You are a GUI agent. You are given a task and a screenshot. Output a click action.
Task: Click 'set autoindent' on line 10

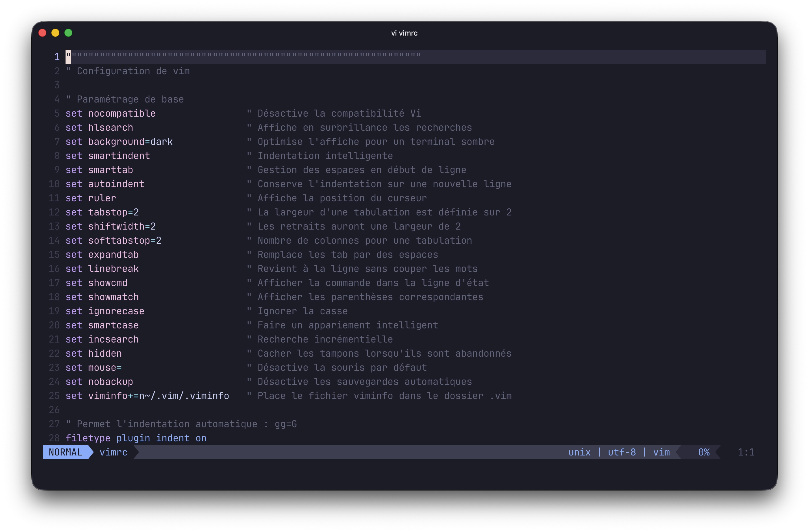pos(105,184)
